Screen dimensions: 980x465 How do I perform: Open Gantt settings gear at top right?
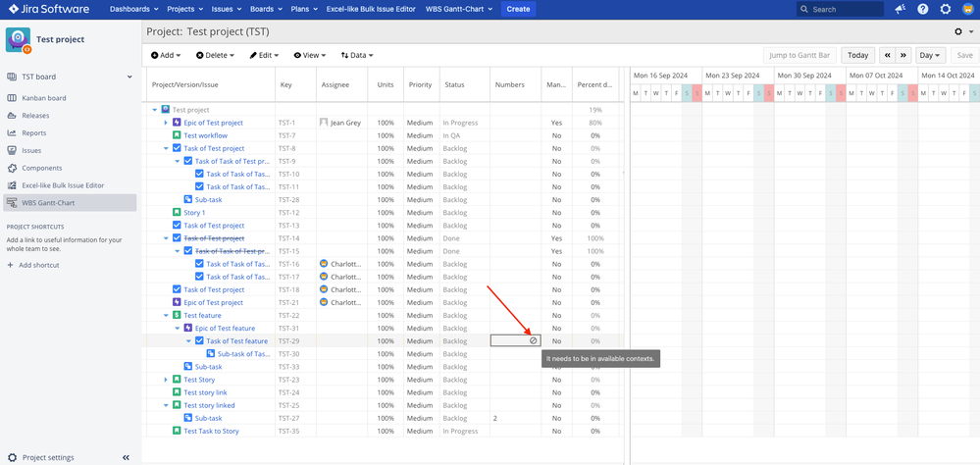(x=959, y=31)
